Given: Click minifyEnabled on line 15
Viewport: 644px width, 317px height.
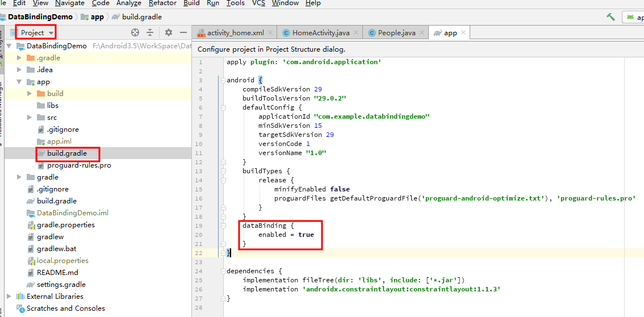Looking at the screenshot, I should [300, 189].
